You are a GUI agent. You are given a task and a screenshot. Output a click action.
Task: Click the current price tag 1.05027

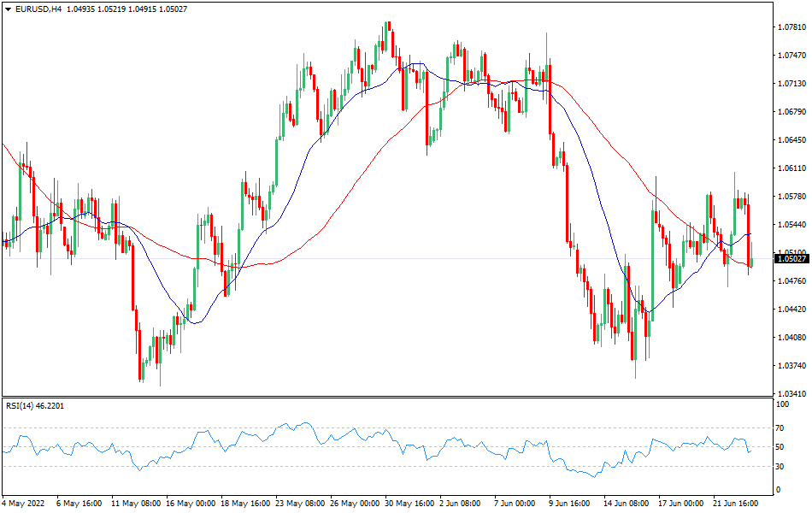coord(791,258)
